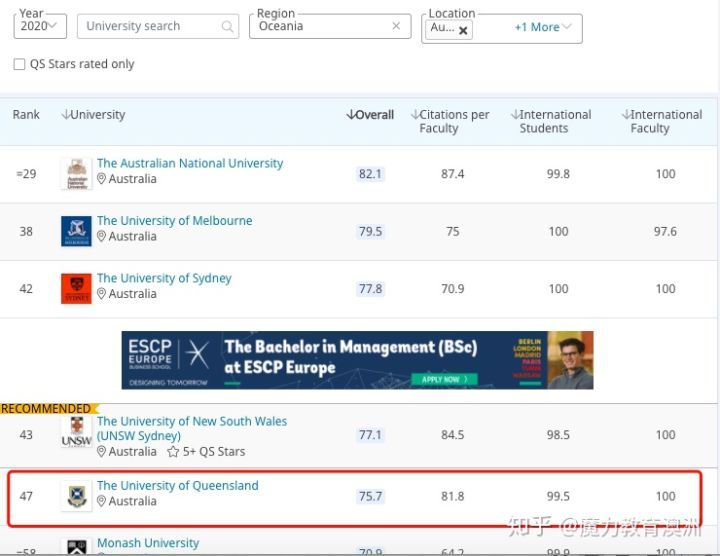Image resolution: width=720 pixels, height=556 pixels.
Task: Open the Region Oceania dropdown
Action: coord(330,26)
